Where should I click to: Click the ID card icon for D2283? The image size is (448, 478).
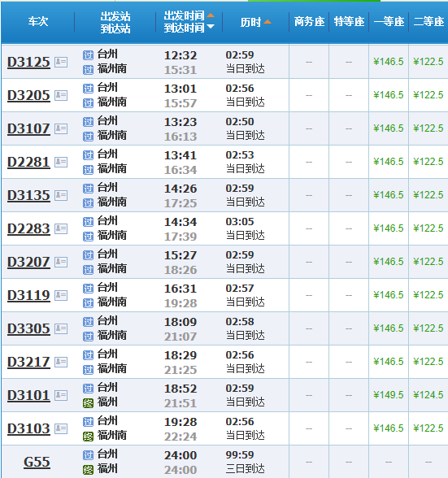tap(61, 228)
